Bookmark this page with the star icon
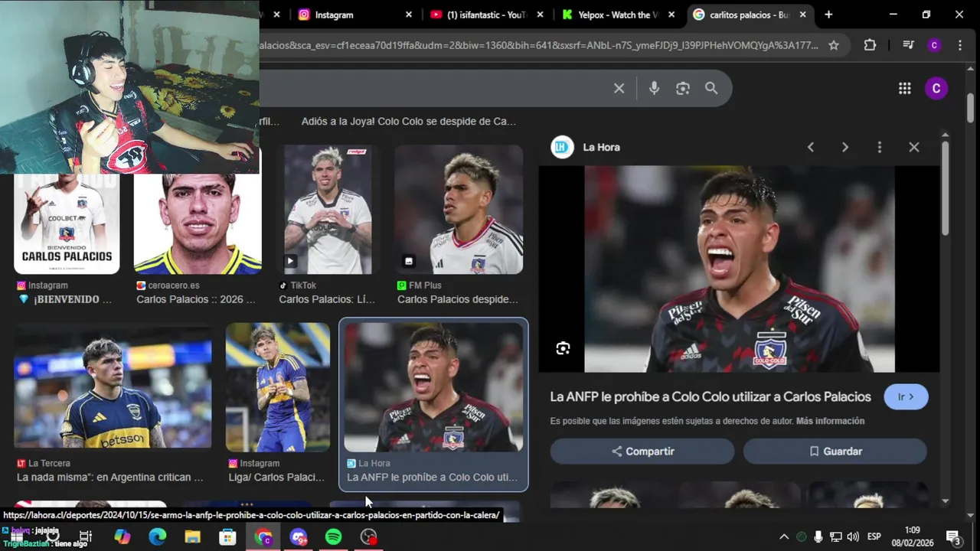 tap(834, 45)
